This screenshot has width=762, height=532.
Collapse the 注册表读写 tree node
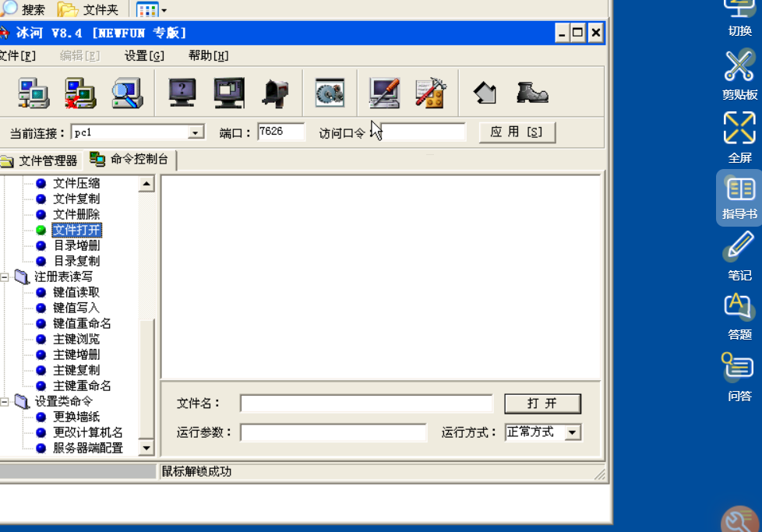click(x=5, y=277)
